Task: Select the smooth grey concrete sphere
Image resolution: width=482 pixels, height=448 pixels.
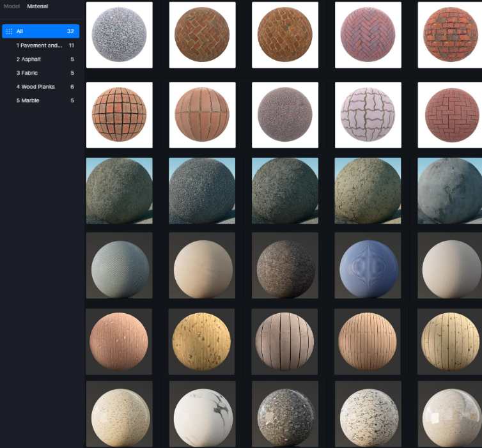Action: 450,191
